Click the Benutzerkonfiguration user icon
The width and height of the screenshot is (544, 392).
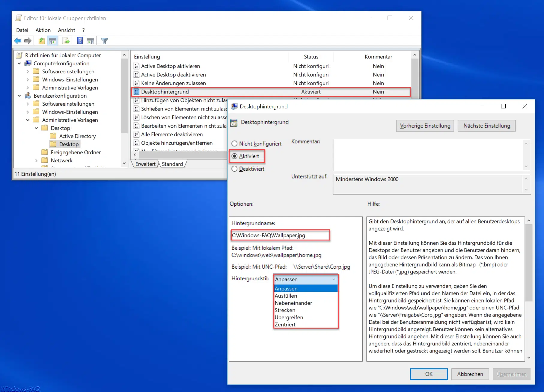click(x=28, y=96)
